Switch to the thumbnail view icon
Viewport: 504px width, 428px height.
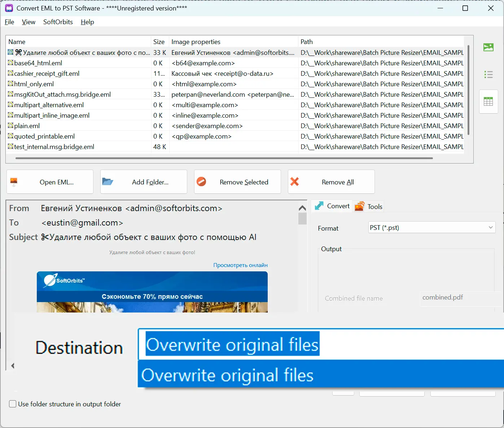coord(488,47)
